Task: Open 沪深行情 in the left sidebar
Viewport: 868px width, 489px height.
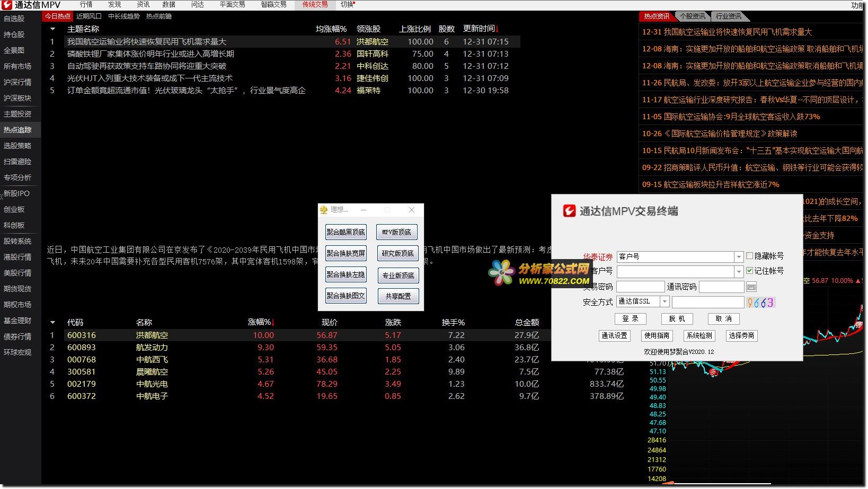Action: [17, 82]
